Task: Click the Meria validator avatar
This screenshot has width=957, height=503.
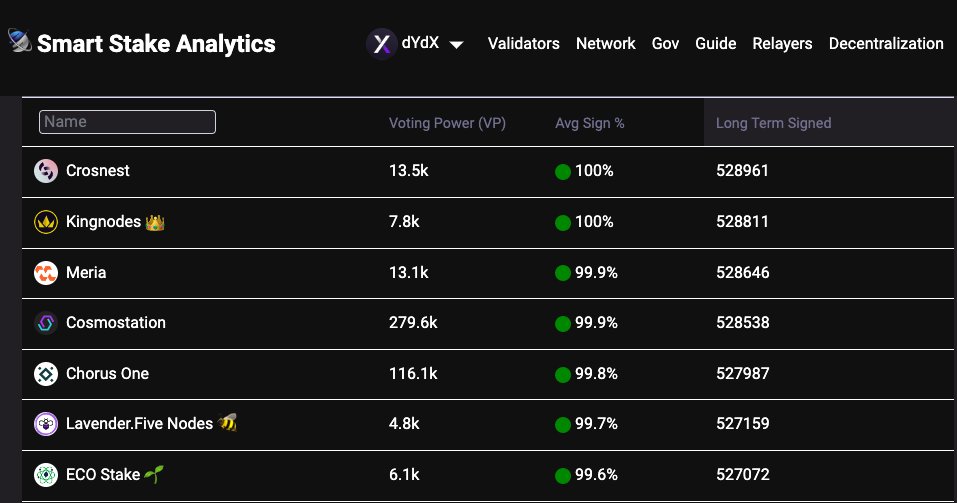Action: [x=46, y=273]
